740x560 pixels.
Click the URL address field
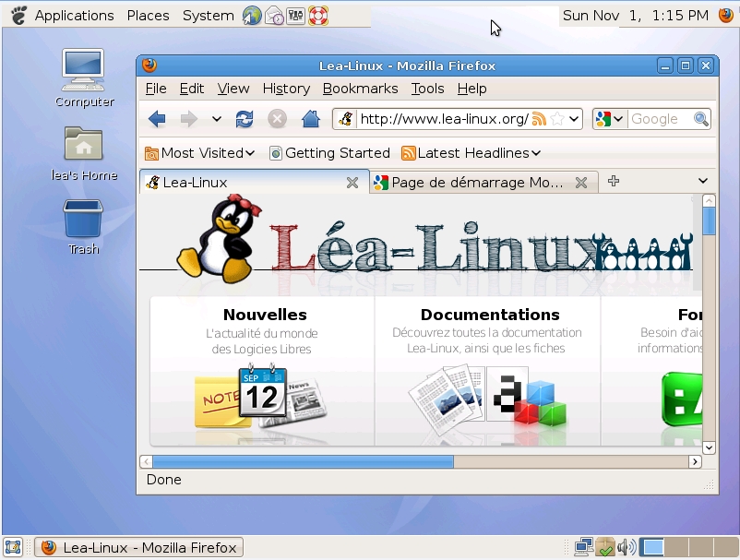click(443, 119)
